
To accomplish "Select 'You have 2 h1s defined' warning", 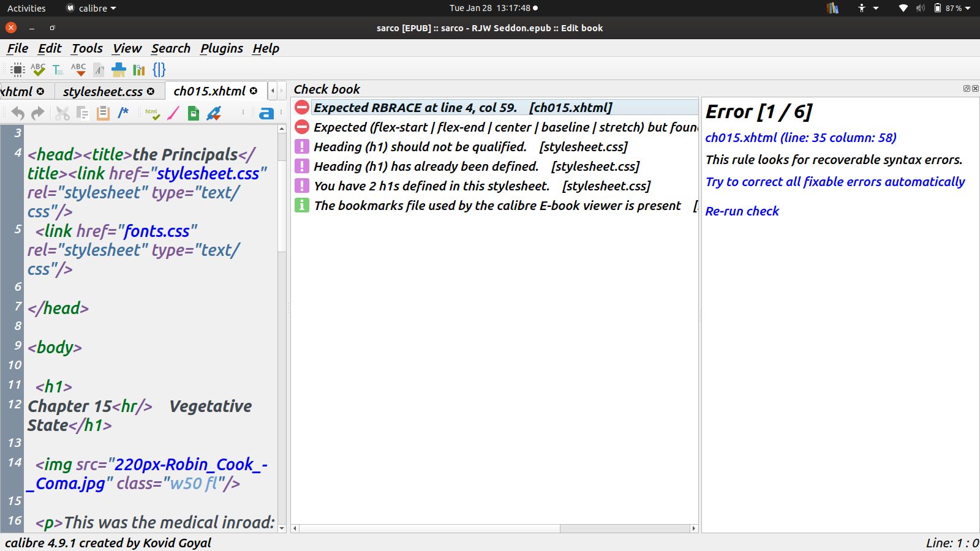I will pos(495,186).
